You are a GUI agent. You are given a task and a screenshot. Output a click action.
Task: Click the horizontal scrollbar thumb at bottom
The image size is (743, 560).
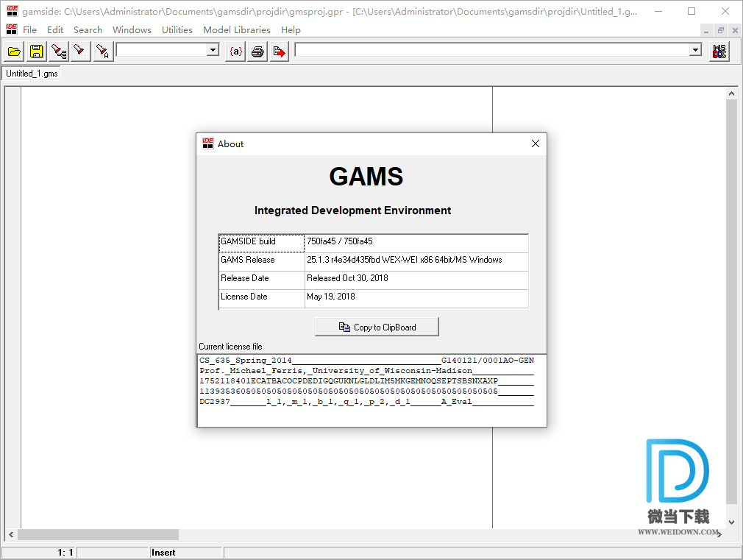pyautogui.click(x=98, y=535)
